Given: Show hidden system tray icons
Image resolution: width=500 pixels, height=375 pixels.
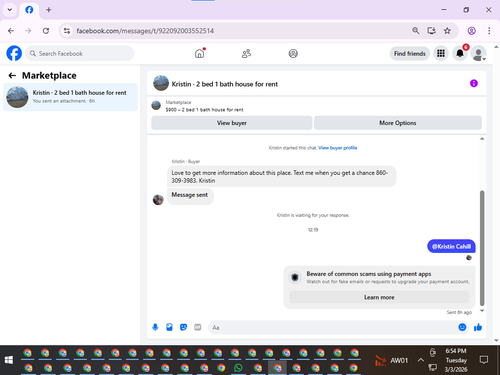Looking at the screenshot, I should (x=421, y=360).
